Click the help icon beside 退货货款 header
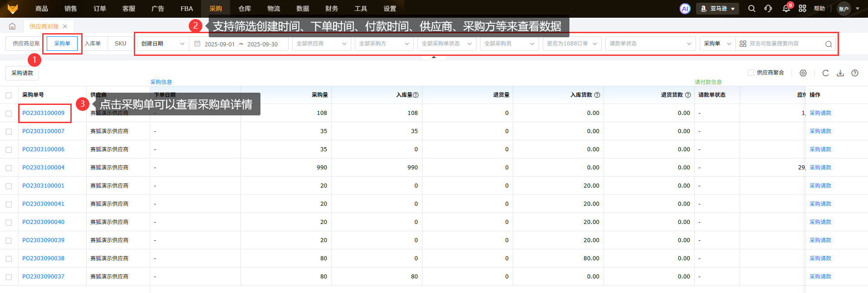The image size is (868, 293). pos(688,95)
